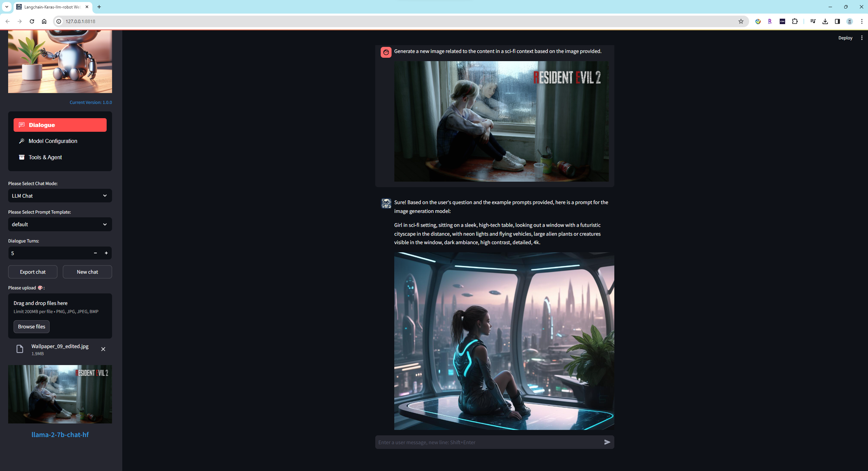Viewport: 868px width, 471px height.
Task: Click the Streamlit three-dot main menu
Action: click(x=862, y=38)
